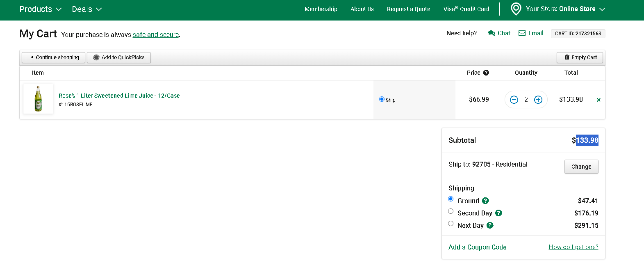The height and width of the screenshot is (270, 644).
Task: Open How do I get one link
Action: tap(573, 247)
